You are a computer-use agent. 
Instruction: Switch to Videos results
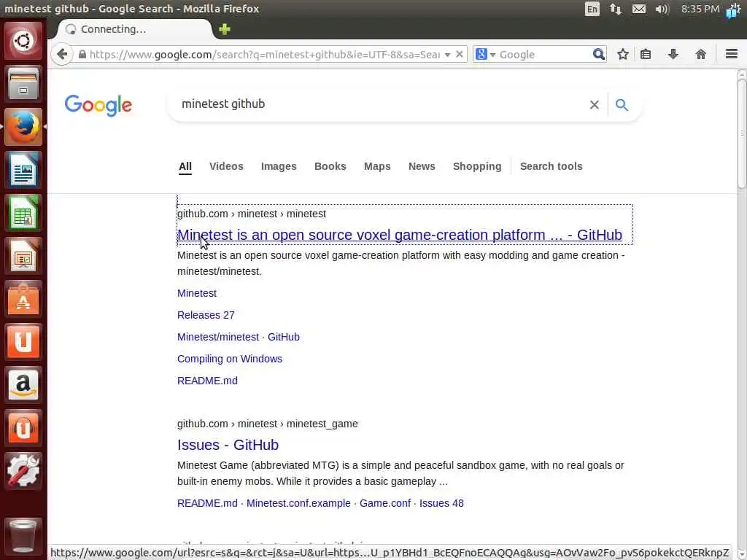click(x=226, y=166)
